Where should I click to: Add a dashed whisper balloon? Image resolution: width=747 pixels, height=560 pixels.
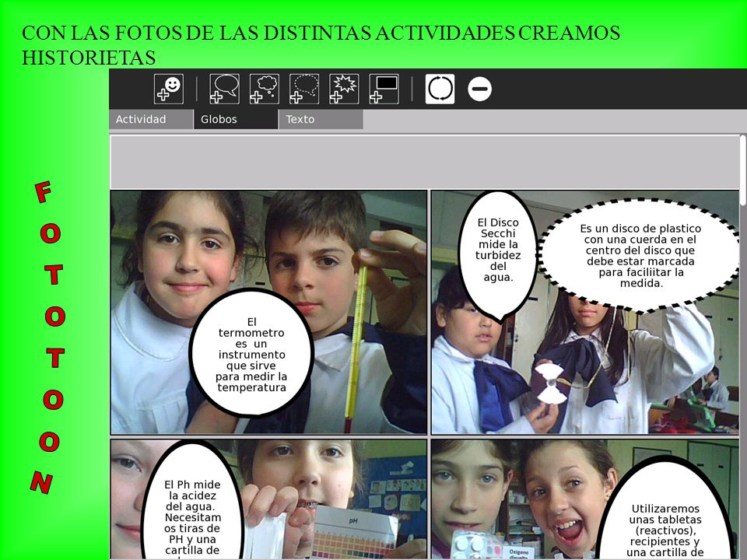click(304, 89)
